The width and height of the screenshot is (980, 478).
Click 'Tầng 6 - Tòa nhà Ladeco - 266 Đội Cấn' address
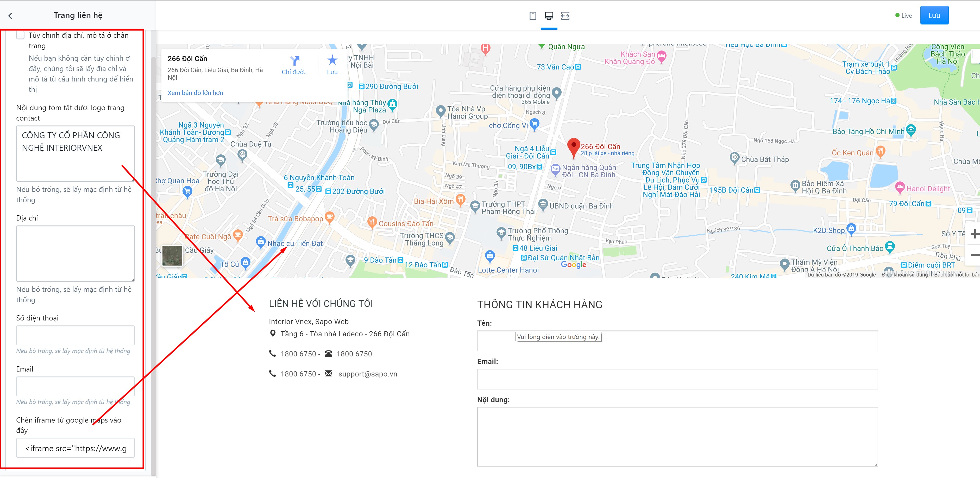tap(345, 334)
